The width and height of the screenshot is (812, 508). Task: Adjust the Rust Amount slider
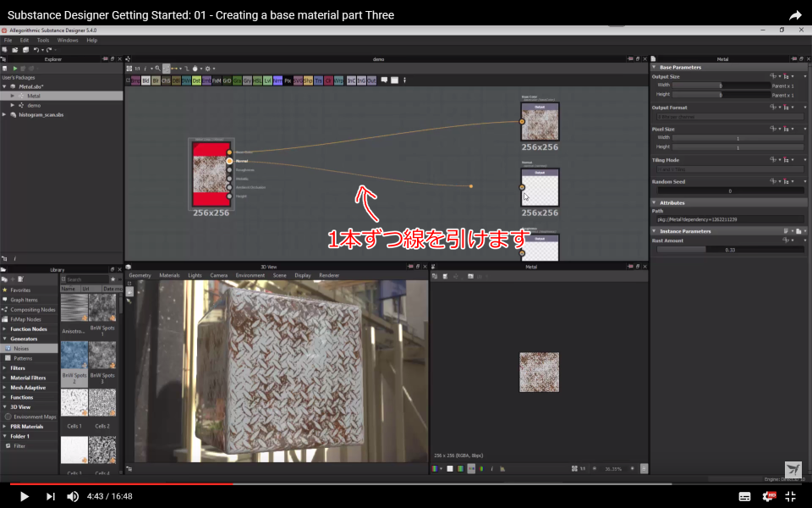[730, 250]
